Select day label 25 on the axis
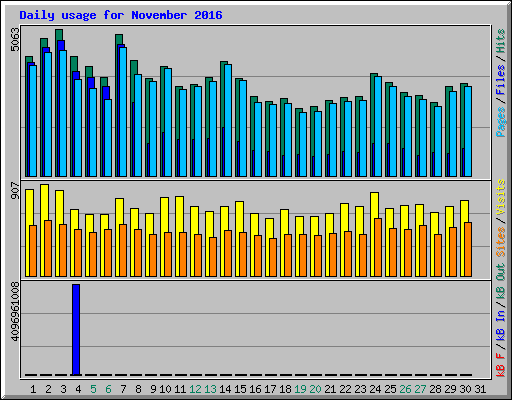Image resolution: width=512 pixels, height=400 pixels. pyautogui.click(x=390, y=389)
